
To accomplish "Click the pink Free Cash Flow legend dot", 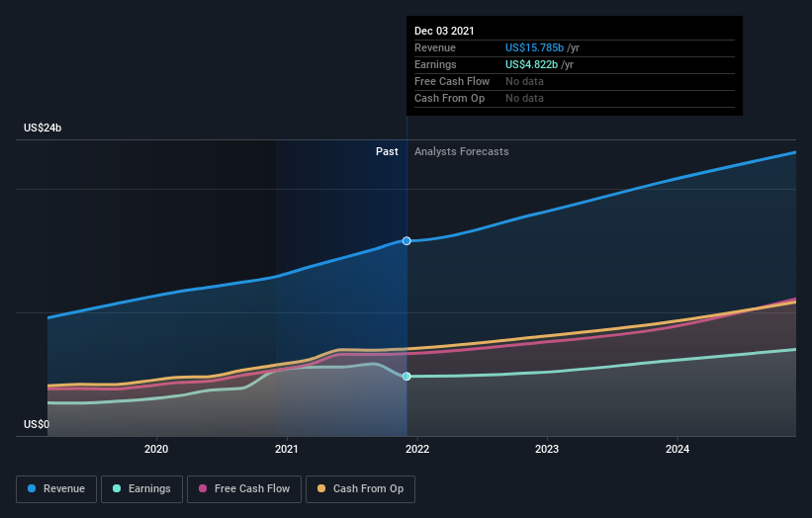I will click(x=203, y=488).
